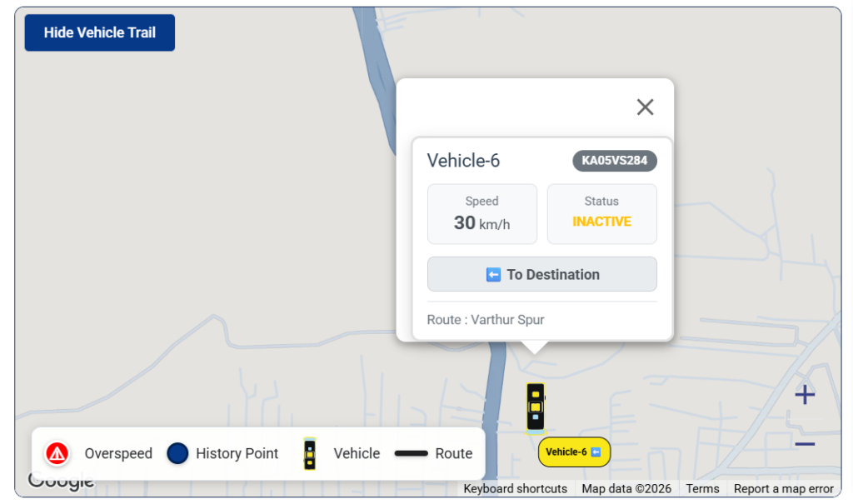Click the Hide Vehicle Trail button
This screenshot has height=504, width=853.
(x=100, y=32)
